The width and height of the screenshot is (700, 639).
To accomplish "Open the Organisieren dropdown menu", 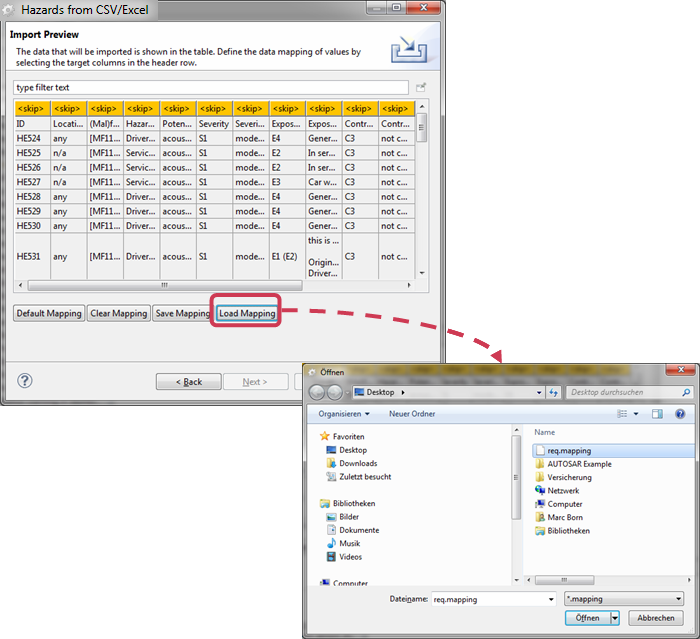I will tap(344, 414).
